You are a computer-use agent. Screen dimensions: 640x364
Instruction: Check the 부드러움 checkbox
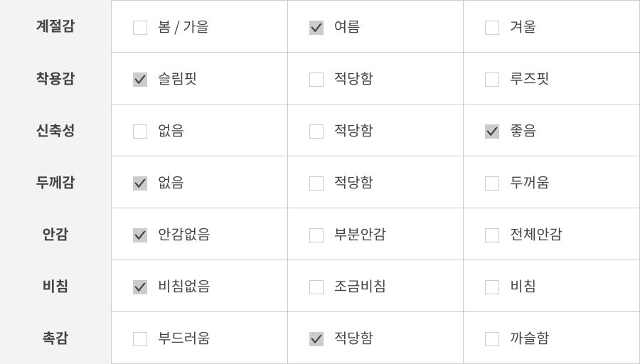tap(140, 339)
